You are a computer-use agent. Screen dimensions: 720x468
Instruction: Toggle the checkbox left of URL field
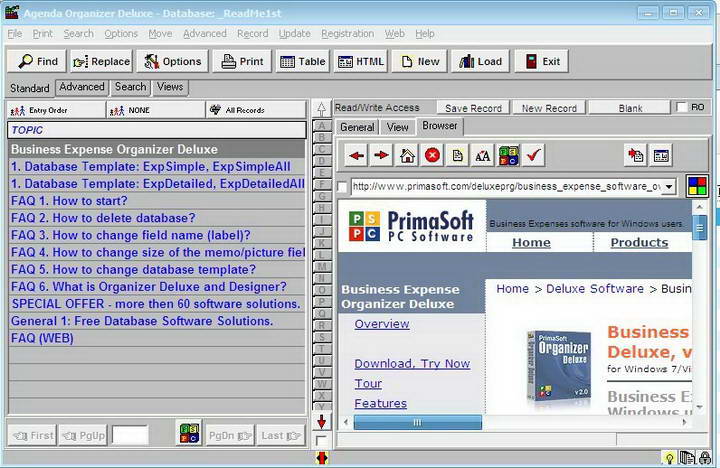click(342, 187)
